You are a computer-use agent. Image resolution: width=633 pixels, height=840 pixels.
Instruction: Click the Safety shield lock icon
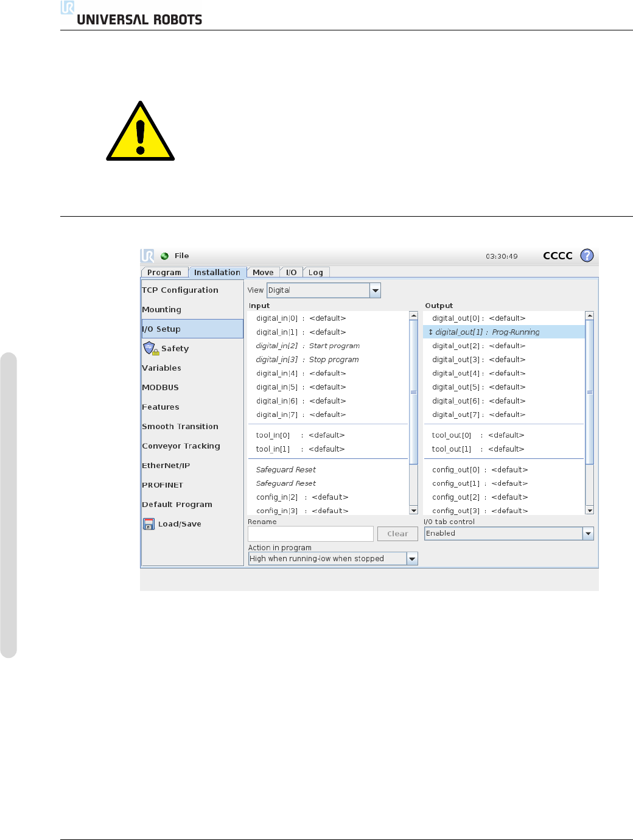[x=151, y=348]
